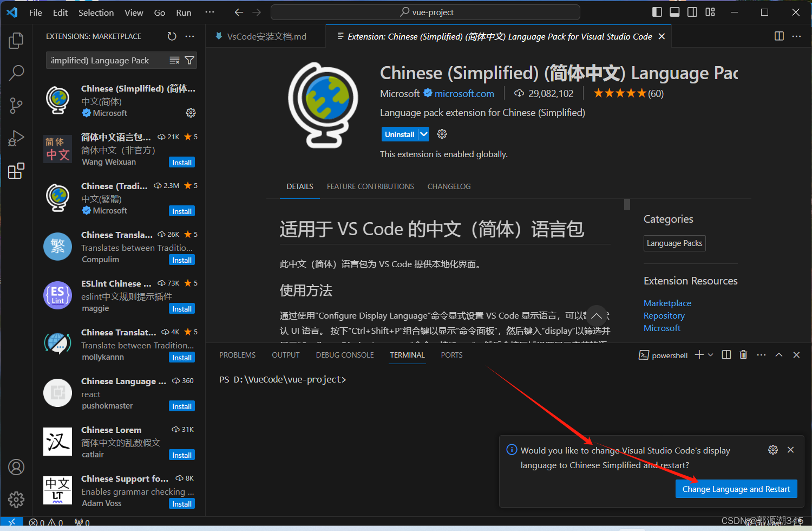Screen dimensions: 812x531
Task: Open the gear for Chinese (Simplified) list item
Action: 191,113
